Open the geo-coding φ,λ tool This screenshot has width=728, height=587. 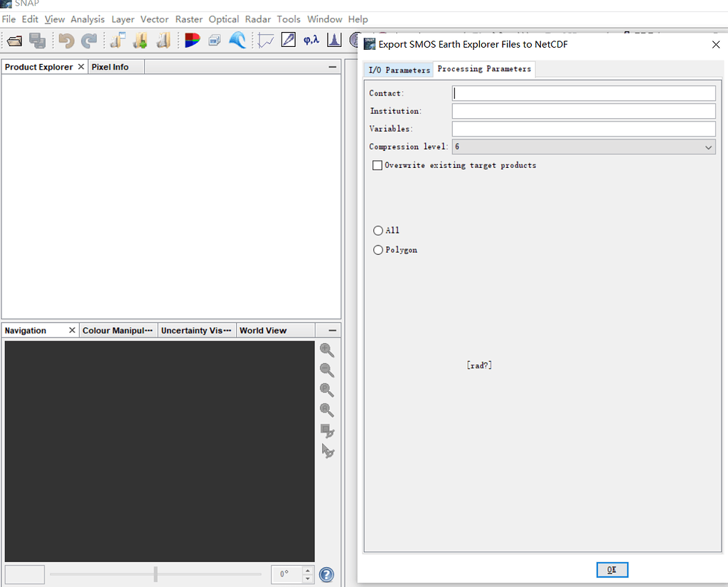(x=311, y=41)
